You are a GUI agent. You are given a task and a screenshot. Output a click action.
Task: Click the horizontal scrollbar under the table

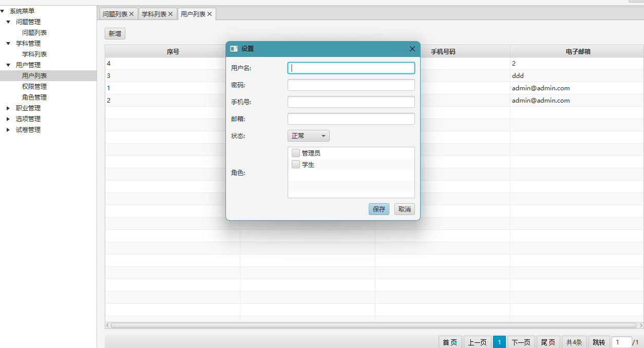pos(373,325)
